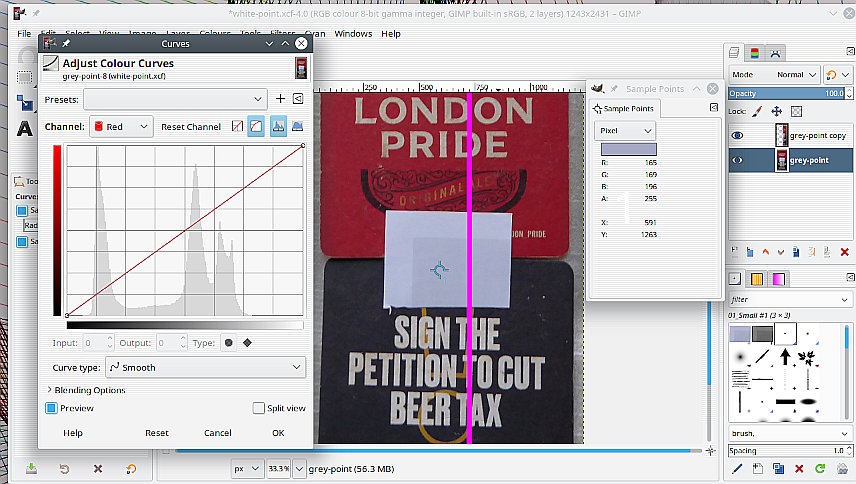Adjust curves in linear light icon
Screen dimensions: 856x484
[x=237, y=127]
